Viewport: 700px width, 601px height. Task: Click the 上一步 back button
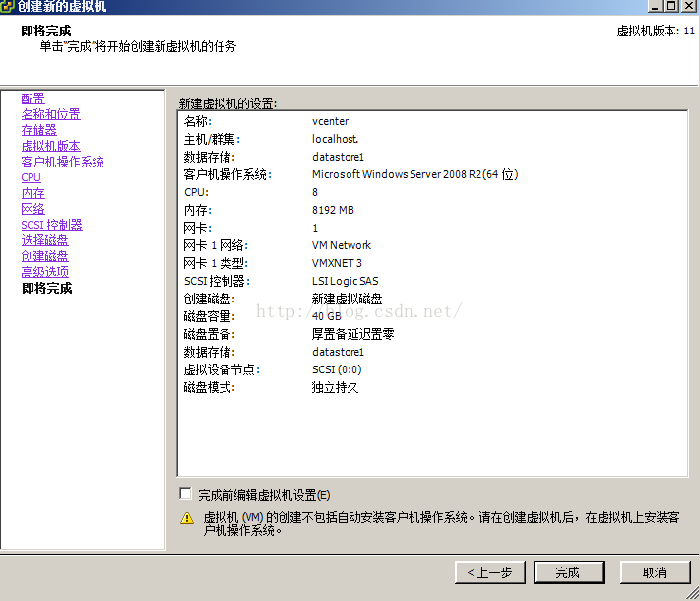click(x=489, y=572)
